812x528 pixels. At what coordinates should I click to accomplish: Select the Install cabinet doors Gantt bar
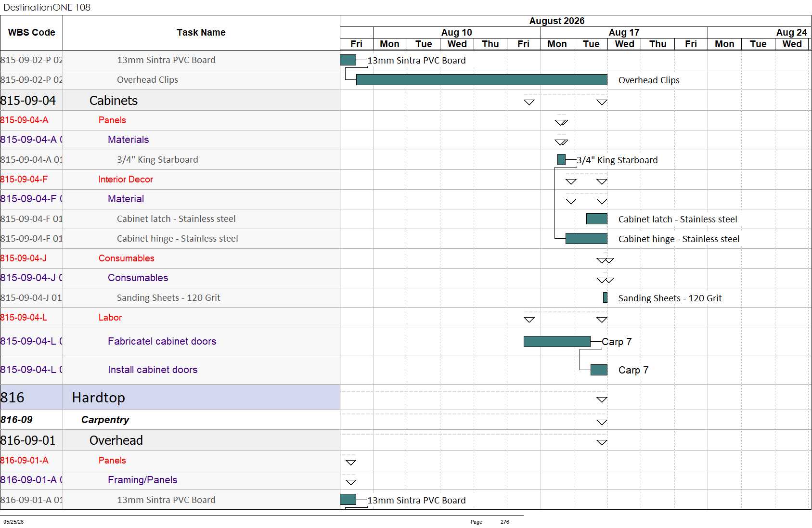pos(599,370)
